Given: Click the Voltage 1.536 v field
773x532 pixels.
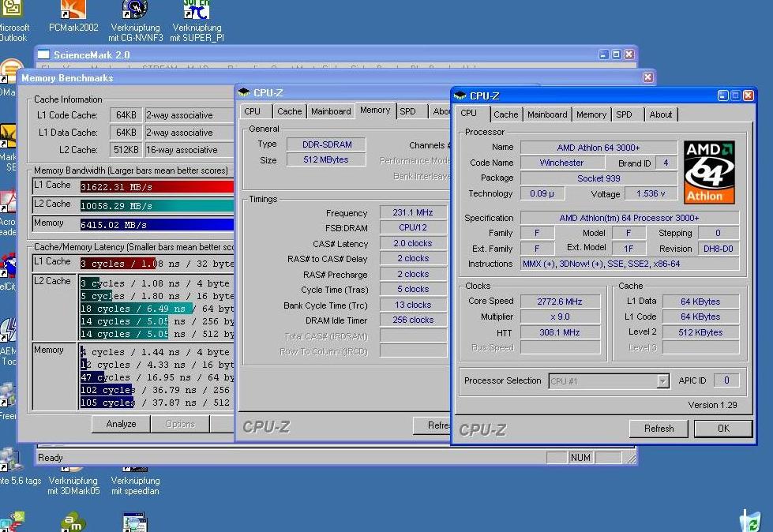Looking at the screenshot, I should [x=651, y=193].
